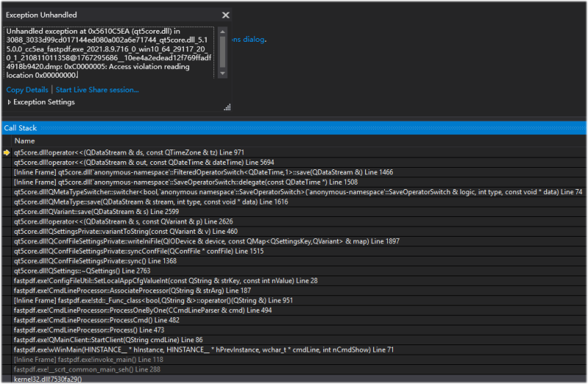Click the popup resize grip icon
The width and height of the screenshot is (588, 384).
[227, 107]
